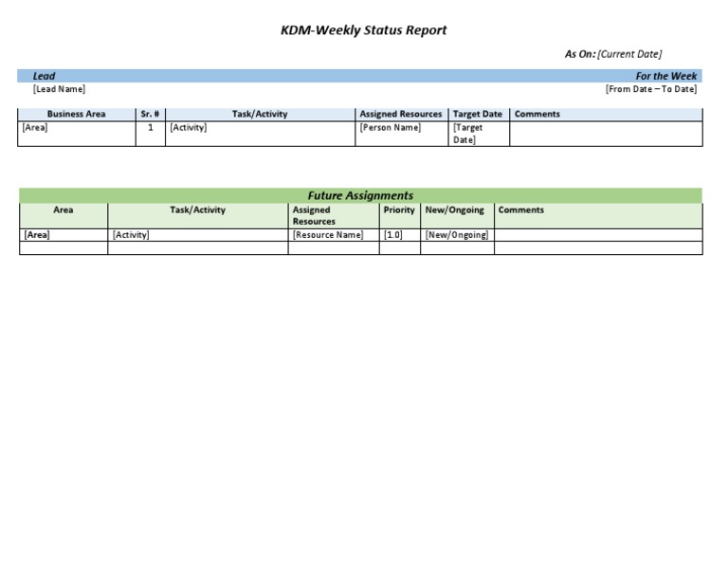Click the blue table's 'Task/Activity' header
728x563 pixels.
click(260, 114)
